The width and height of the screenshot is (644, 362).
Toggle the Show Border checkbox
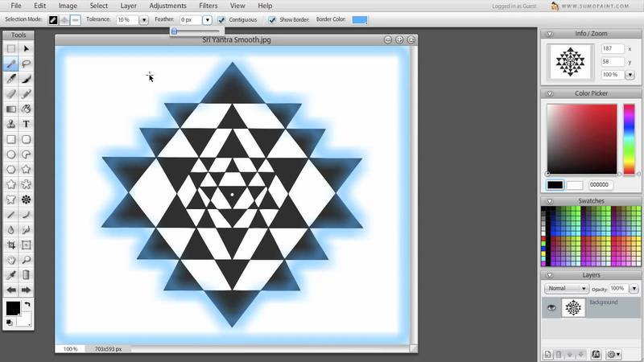tap(272, 19)
